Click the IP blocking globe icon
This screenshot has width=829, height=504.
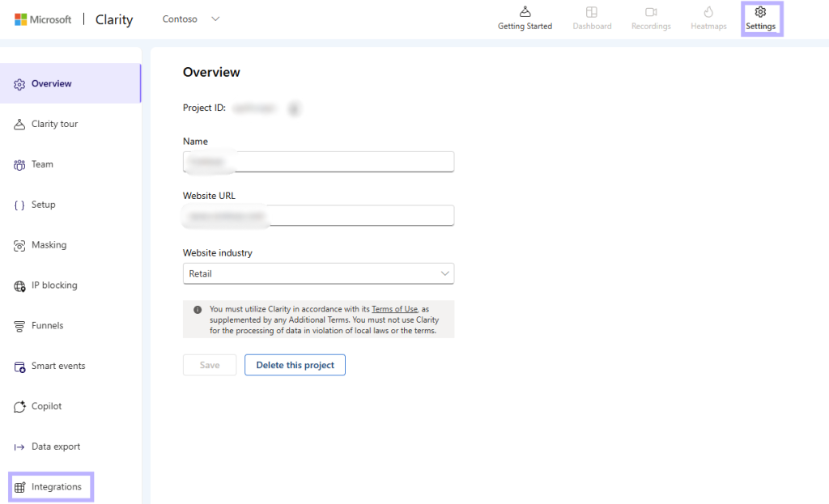(19, 286)
